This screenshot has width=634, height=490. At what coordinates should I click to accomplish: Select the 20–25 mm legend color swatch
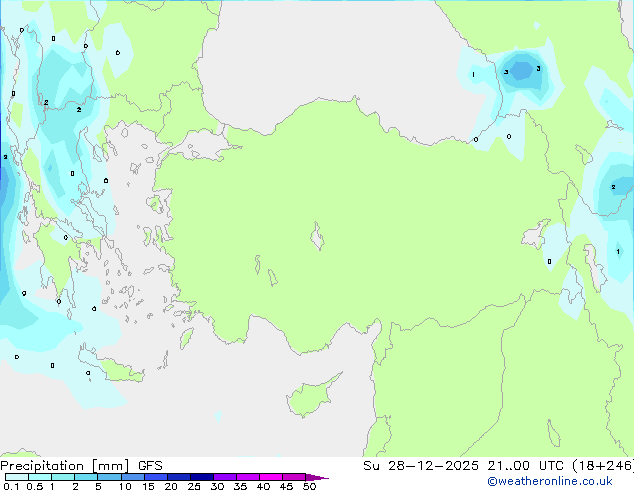178,477
